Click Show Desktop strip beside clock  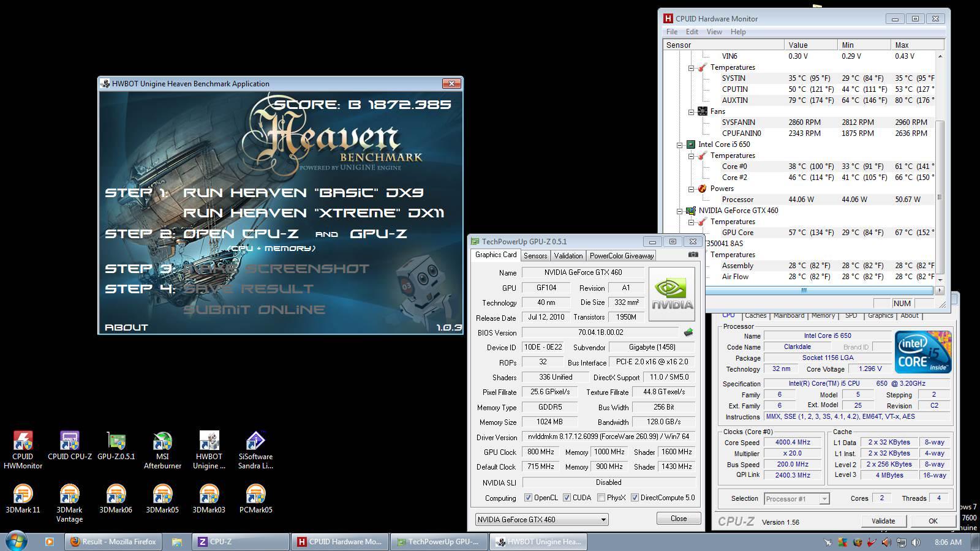(x=975, y=542)
